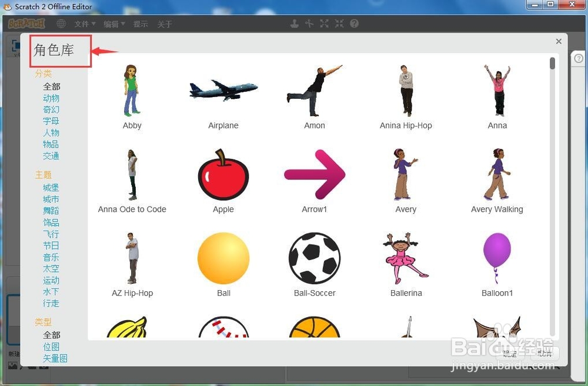This screenshot has width=588, height=386.
Task: Filter sprites by 交通 category
Action: pos(51,156)
